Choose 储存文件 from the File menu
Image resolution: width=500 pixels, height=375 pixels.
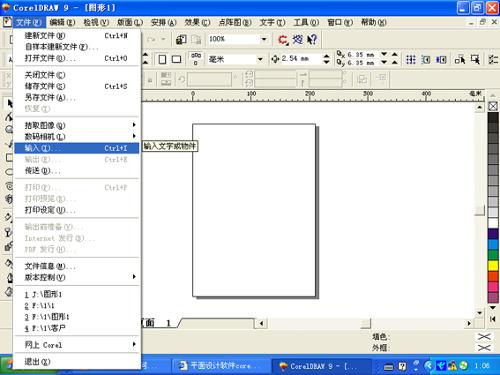click(x=77, y=86)
